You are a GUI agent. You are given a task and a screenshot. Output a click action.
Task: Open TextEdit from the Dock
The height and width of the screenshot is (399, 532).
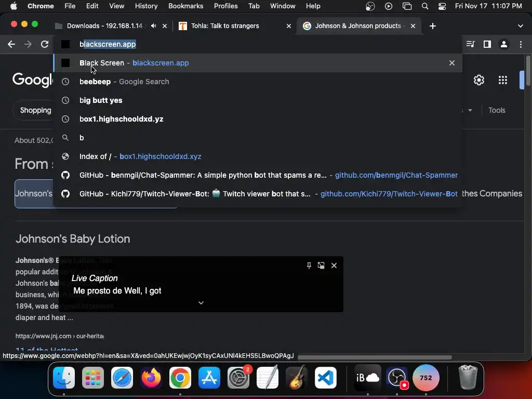268,378
